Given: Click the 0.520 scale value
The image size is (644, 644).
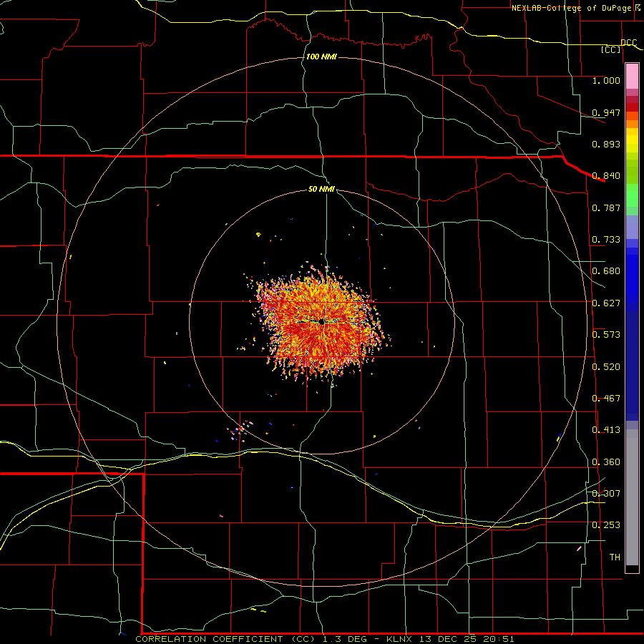Looking at the screenshot, I should (606, 367).
